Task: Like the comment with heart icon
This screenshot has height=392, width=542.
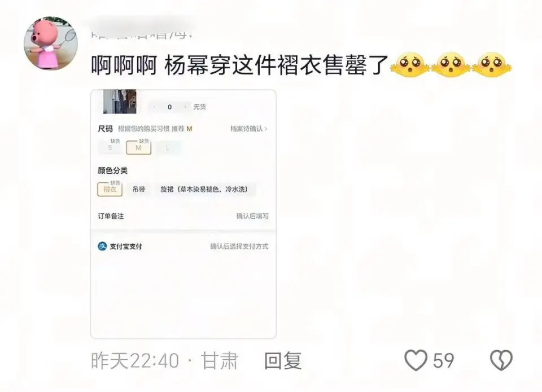Action: (416, 360)
